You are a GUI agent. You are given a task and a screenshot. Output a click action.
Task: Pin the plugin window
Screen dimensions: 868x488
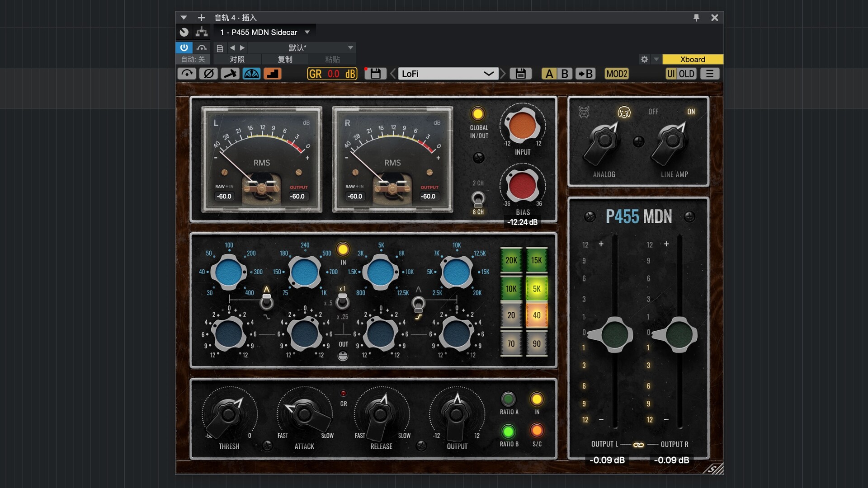pos(696,18)
